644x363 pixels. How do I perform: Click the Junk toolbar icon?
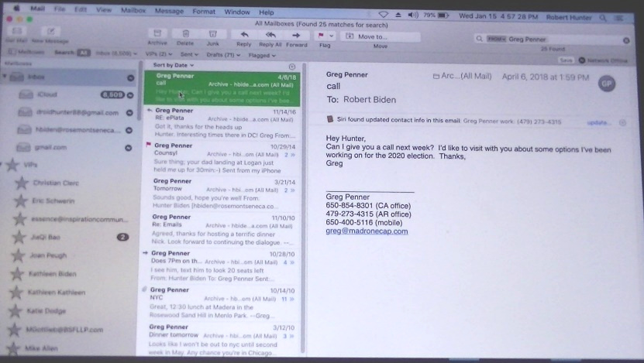213,33
